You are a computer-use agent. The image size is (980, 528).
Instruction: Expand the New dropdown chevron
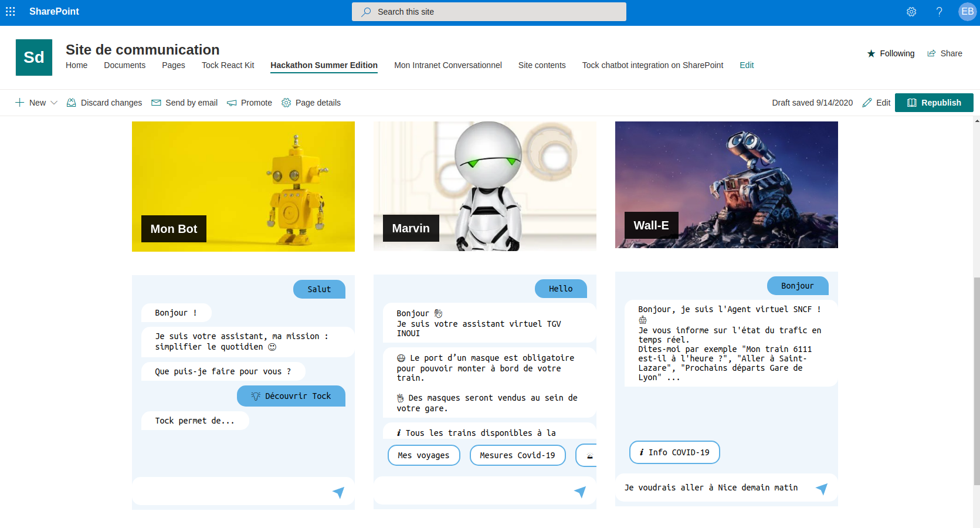click(x=54, y=103)
